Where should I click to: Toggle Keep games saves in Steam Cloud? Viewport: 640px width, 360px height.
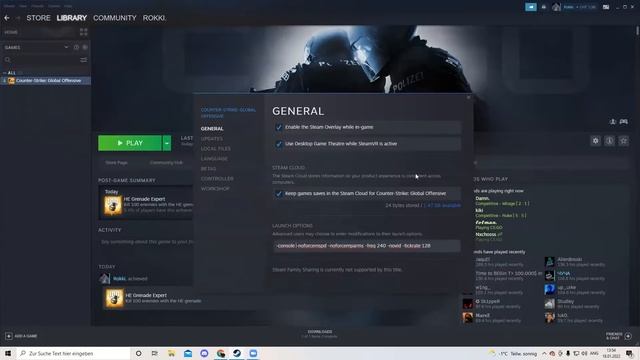[279, 193]
